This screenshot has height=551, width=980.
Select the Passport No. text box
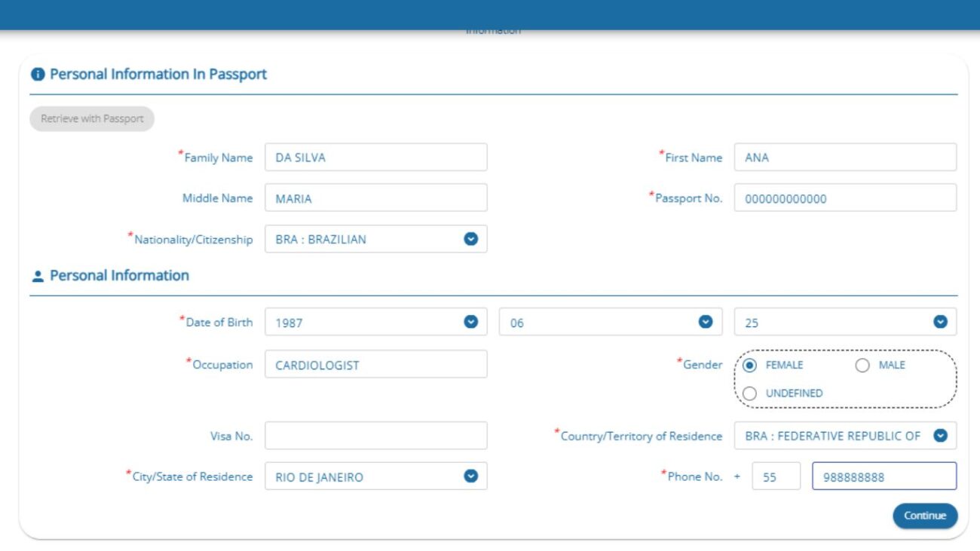point(844,198)
